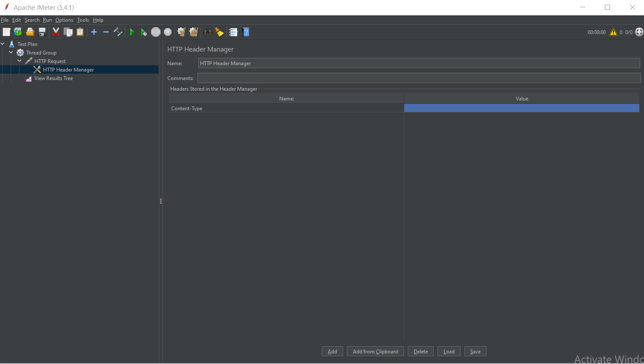This screenshot has width=644, height=364.
Task: Clear results with the single broom icon
Action: pos(181,32)
